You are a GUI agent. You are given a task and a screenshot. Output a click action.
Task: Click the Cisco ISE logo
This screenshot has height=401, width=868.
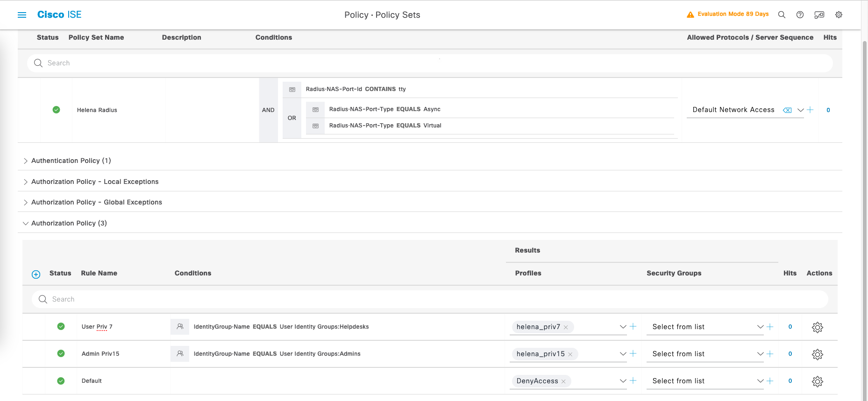(x=59, y=15)
